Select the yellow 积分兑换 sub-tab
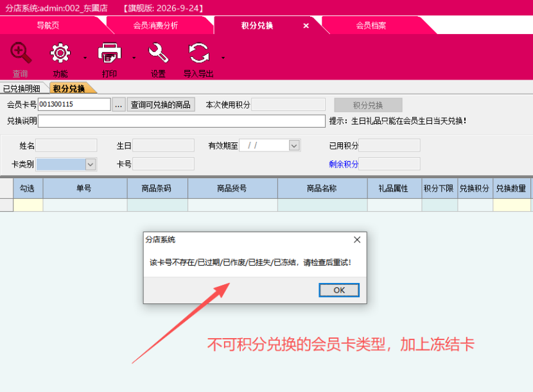The width and height of the screenshot is (533, 392). pyautogui.click(x=69, y=89)
